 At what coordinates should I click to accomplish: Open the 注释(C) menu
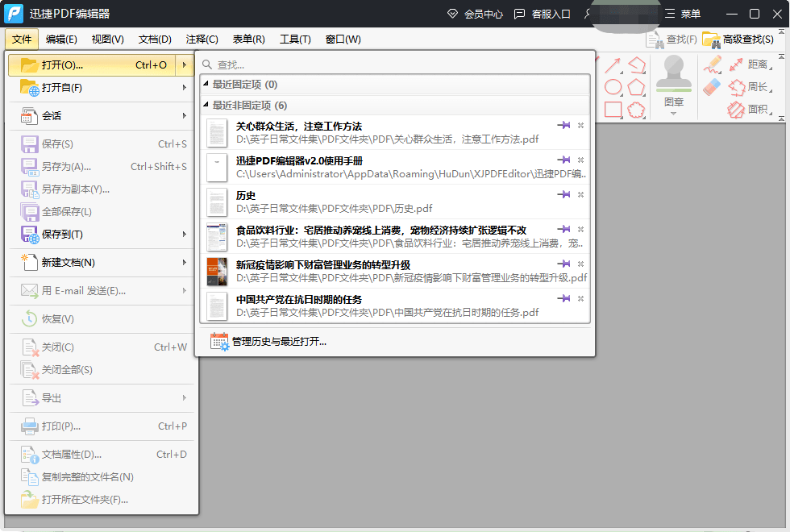[x=202, y=39]
